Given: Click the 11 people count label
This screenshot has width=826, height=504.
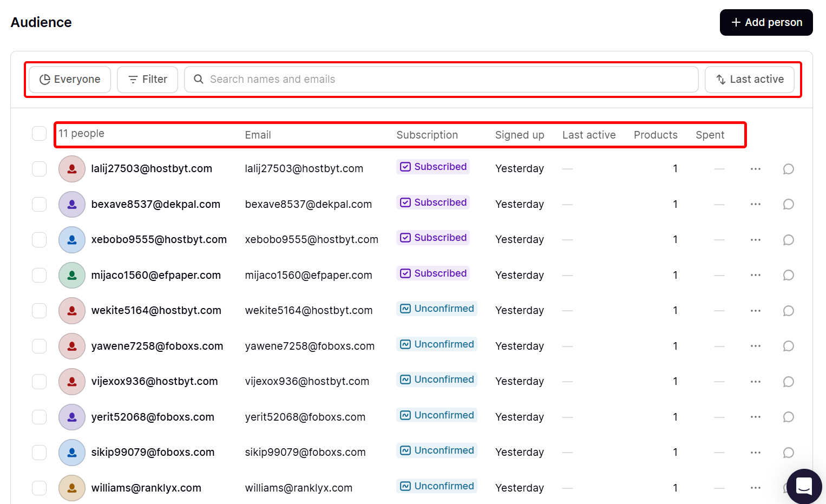Looking at the screenshot, I should point(81,133).
